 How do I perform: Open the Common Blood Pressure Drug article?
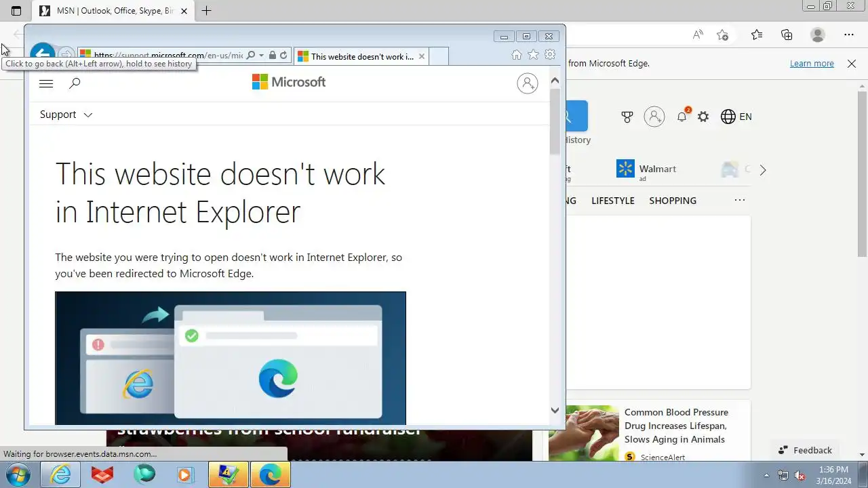click(676, 426)
